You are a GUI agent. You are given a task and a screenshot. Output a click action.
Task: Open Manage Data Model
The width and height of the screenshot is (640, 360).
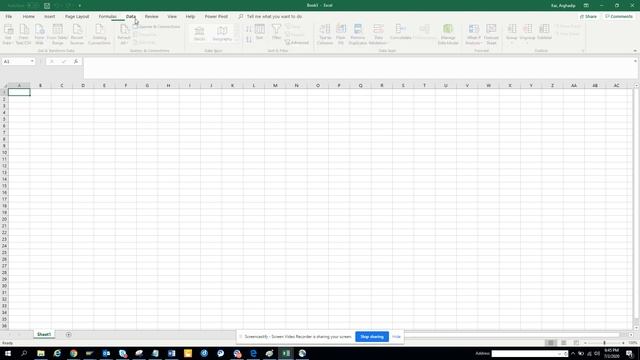(448, 34)
